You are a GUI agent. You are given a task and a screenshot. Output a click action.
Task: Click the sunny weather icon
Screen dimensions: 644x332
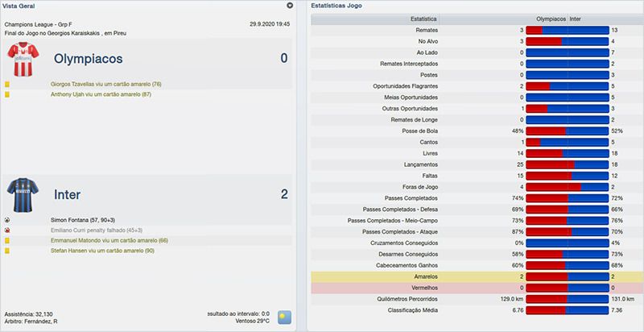point(284,317)
